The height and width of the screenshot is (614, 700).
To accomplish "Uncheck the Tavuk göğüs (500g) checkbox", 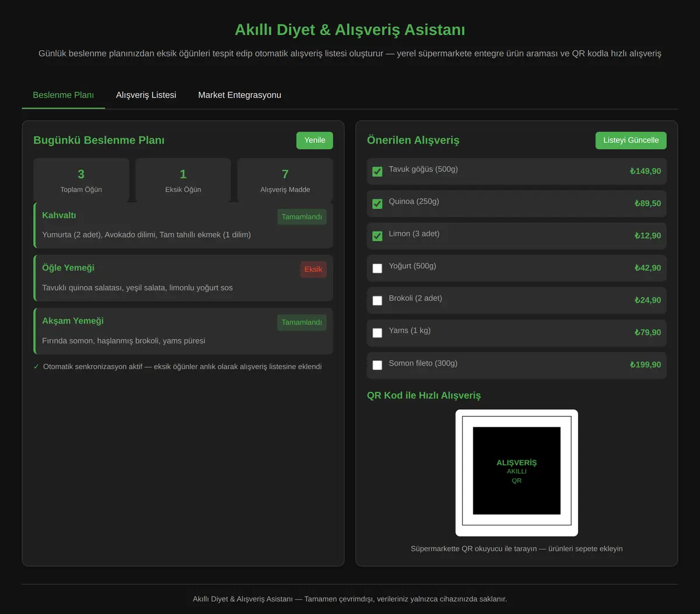I will (377, 171).
